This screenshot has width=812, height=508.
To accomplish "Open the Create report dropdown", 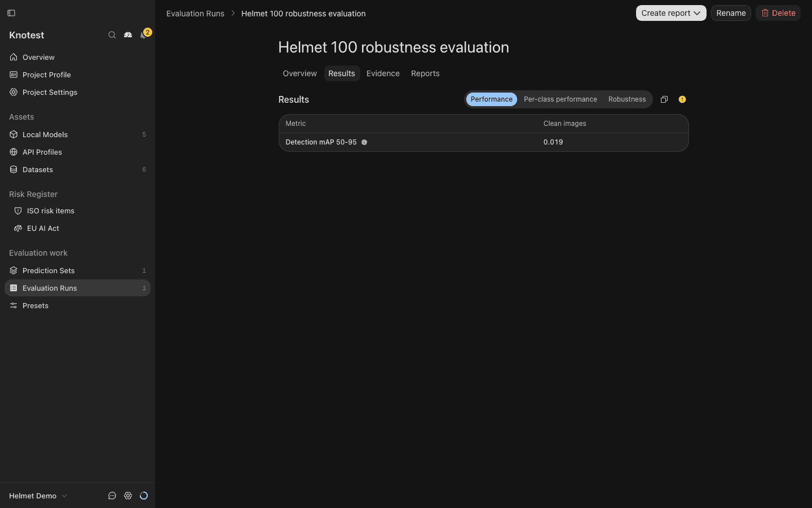I will [671, 13].
